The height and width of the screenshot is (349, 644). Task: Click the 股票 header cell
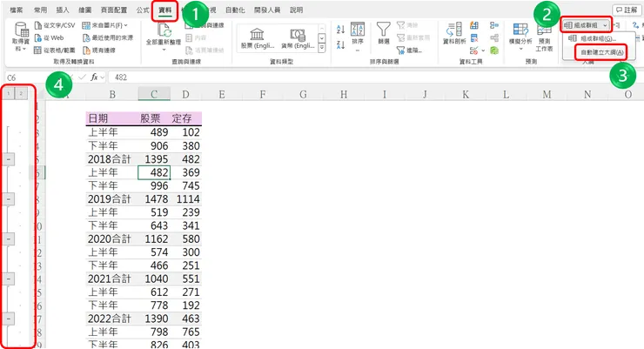click(154, 118)
